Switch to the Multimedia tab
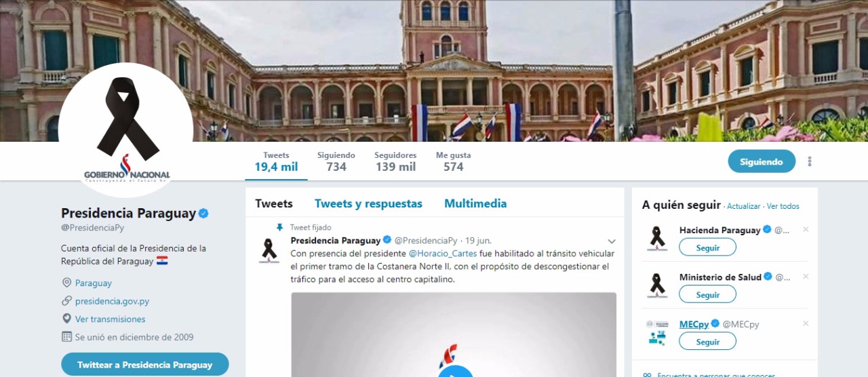Screen dimensions: 868x377 (475, 203)
